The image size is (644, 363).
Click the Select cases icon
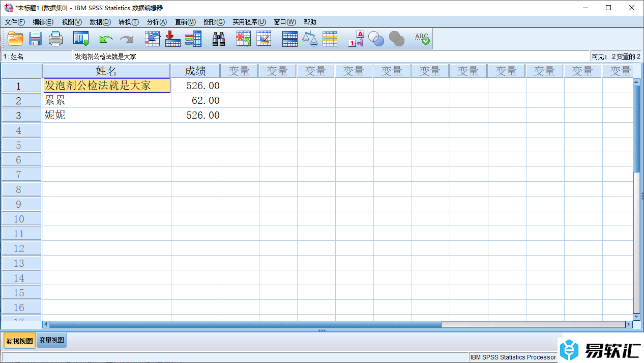pos(330,39)
